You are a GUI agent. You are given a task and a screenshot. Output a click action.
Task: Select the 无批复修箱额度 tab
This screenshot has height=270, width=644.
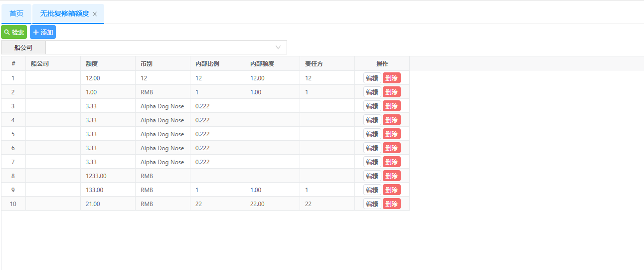64,13
